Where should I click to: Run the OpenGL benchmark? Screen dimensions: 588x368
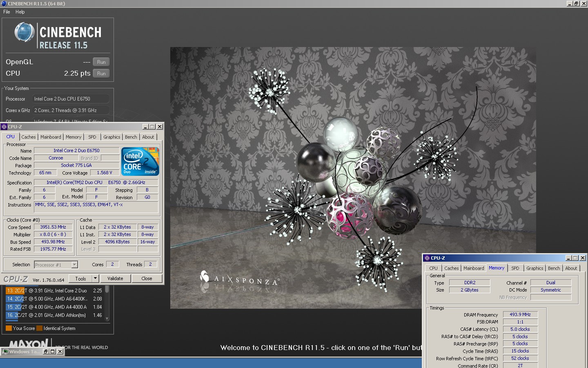point(101,62)
